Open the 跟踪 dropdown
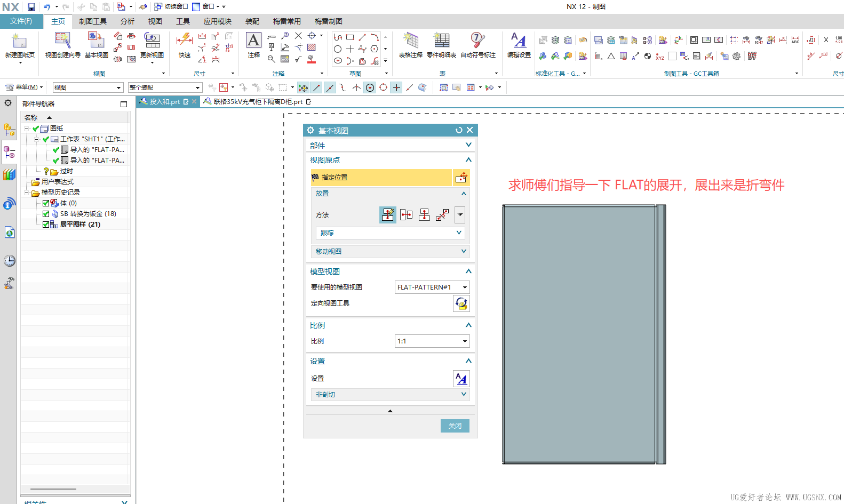844x504 pixels. (390, 233)
